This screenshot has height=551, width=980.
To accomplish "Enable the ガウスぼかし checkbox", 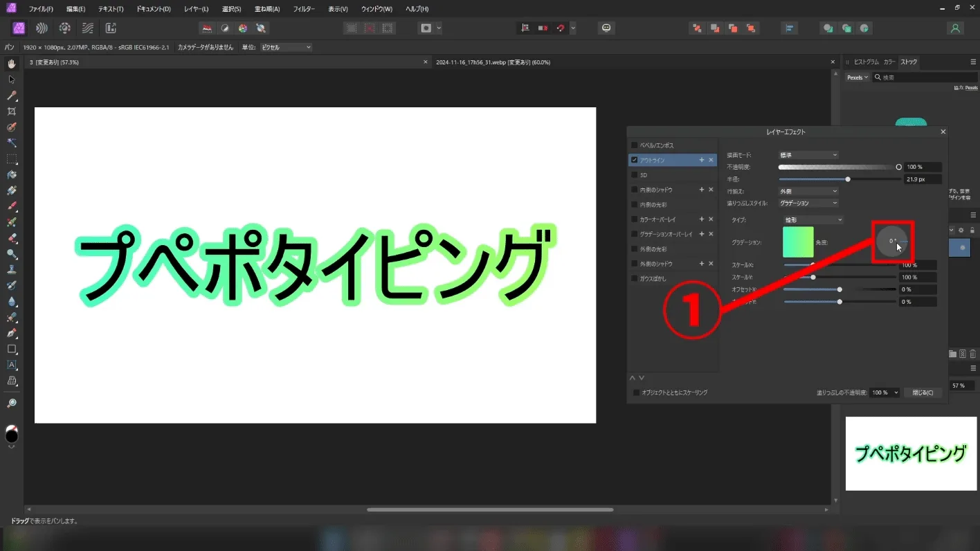I will [x=635, y=278].
